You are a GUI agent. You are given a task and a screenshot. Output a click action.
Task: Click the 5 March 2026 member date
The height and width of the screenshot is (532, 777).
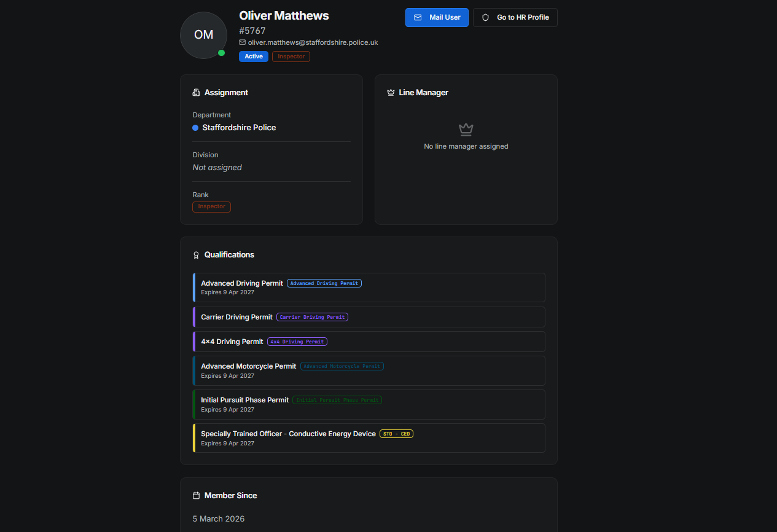click(218, 519)
